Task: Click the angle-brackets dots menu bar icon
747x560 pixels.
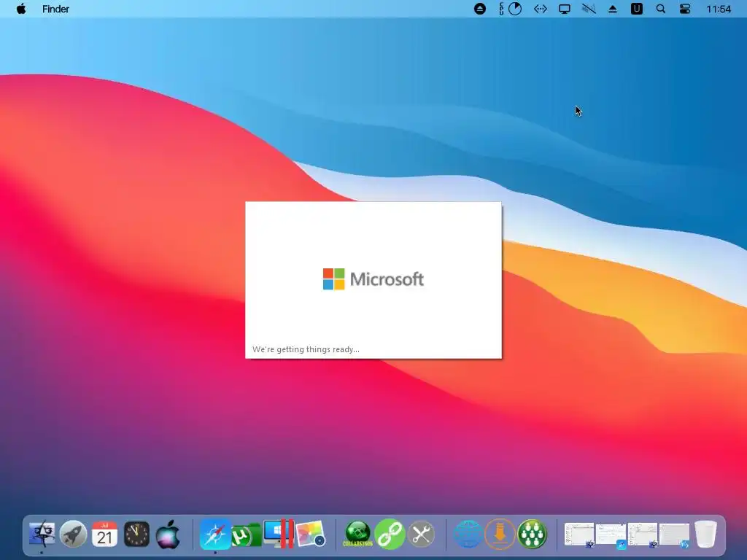Action: [x=541, y=9]
